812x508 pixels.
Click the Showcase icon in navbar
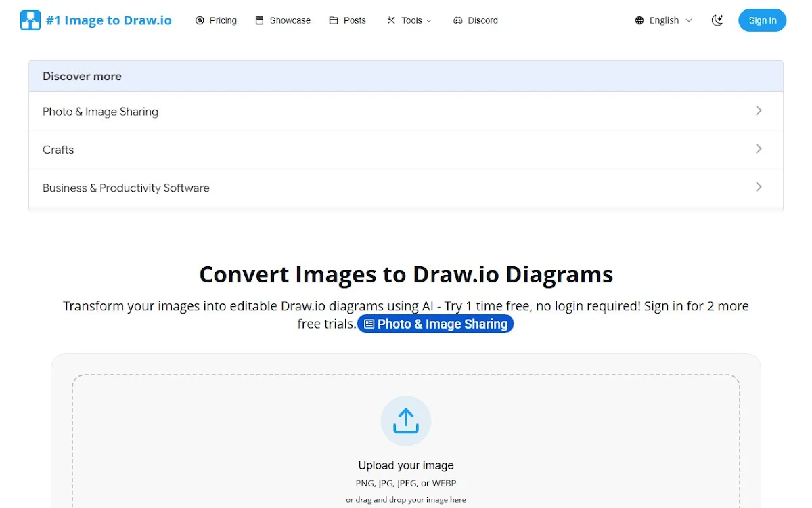point(259,20)
